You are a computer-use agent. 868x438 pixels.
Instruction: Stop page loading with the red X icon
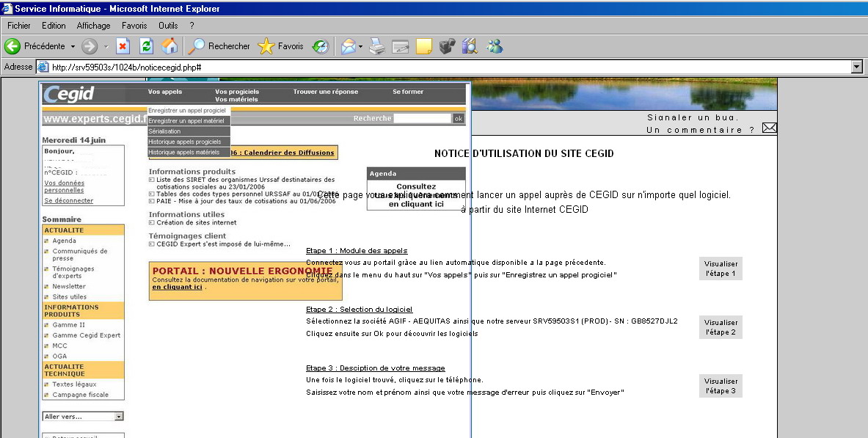tap(123, 46)
